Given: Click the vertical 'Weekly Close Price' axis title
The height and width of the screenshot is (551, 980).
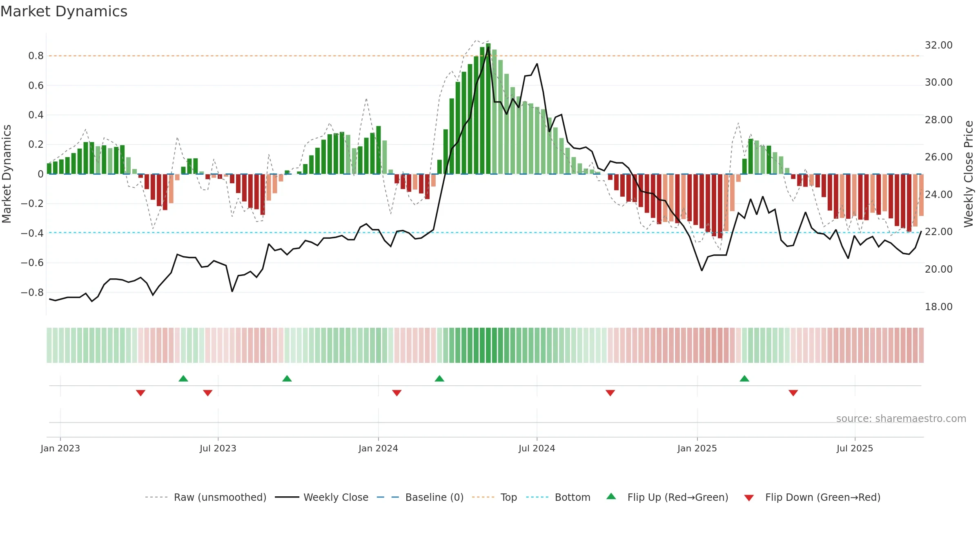Looking at the screenshot, I should [969, 174].
